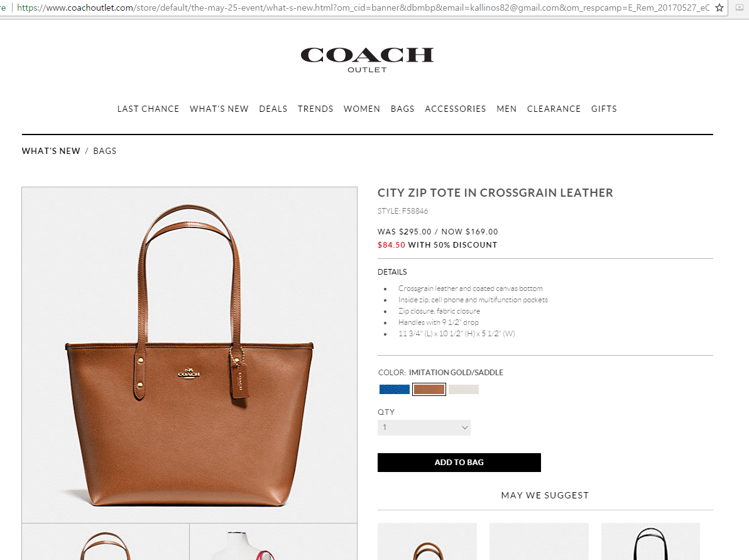Open the Gifts menu item
The width and height of the screenshot is (749, 560).
point(604,109)
